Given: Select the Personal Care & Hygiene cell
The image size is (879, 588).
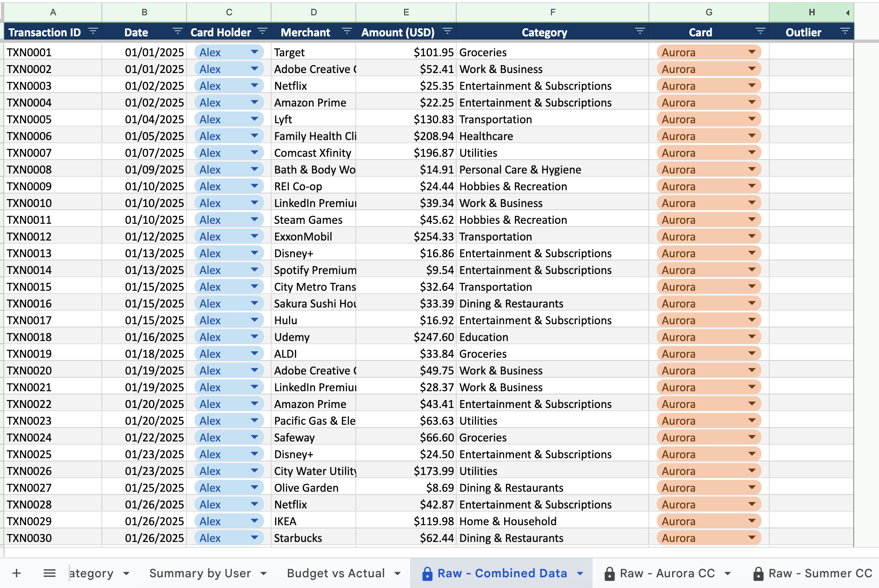Looking at the screenshot, I should (553, 169).
